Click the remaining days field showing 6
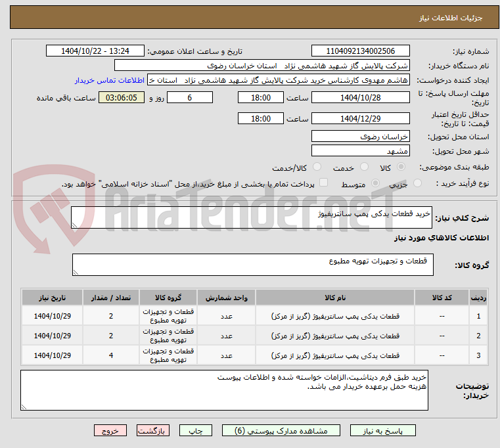 190,98
